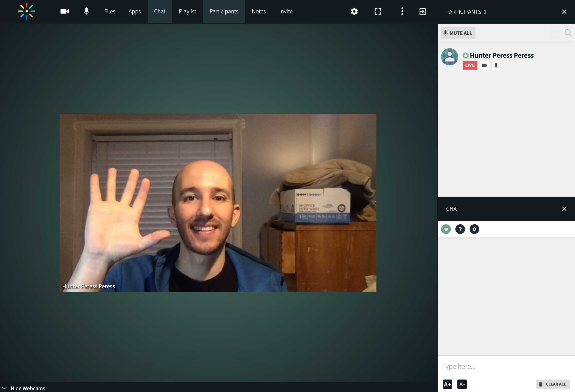Viewport: 575px width, 392px height.
Task: Open the Apps menu
Action: pyautogui.click(x=134, y=11)
